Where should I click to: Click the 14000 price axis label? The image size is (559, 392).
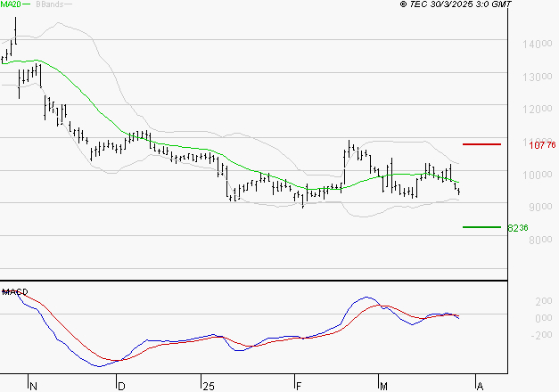[x=538, y=45]
